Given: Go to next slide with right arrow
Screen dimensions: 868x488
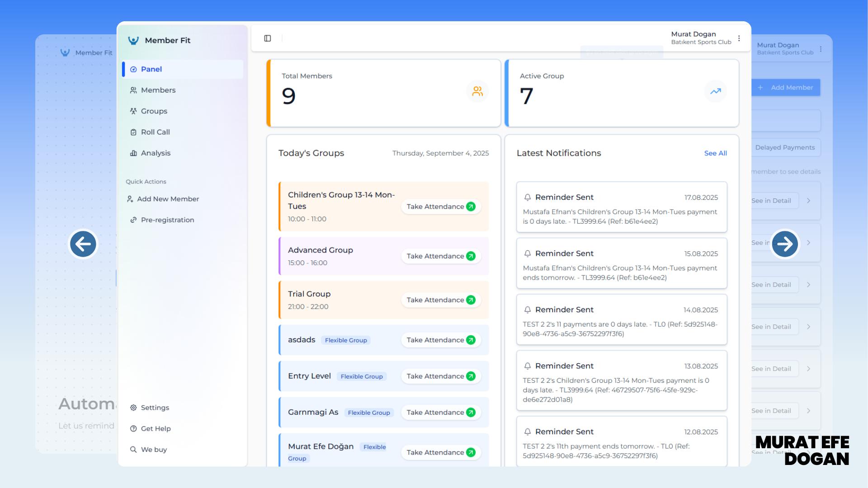Looking at the screenshot, I should (785, 244).
